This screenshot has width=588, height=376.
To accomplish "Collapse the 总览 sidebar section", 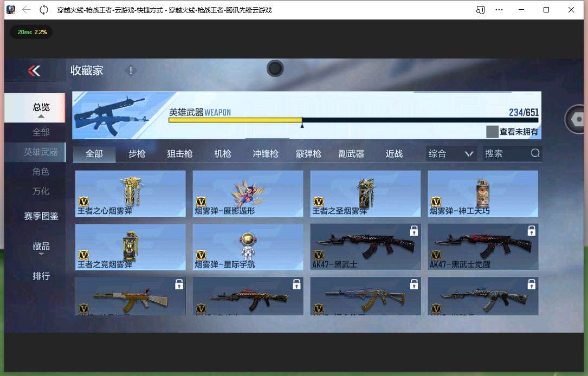I will [41, 108].
